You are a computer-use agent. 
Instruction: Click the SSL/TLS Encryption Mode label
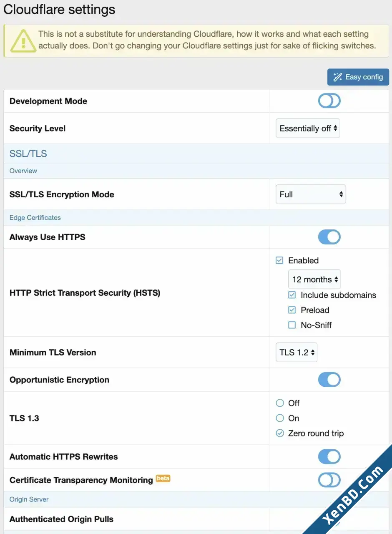62,194
